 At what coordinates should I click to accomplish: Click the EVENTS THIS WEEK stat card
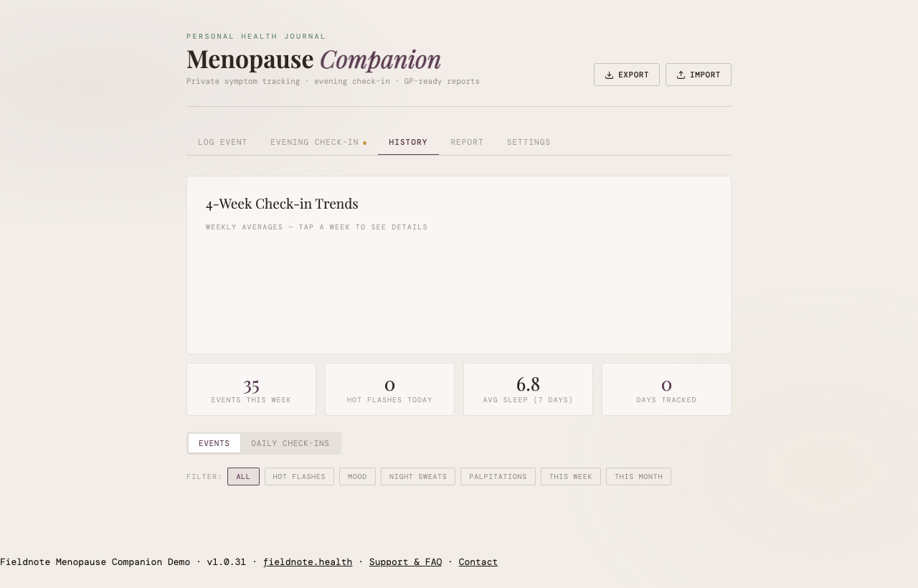(251, 389)
